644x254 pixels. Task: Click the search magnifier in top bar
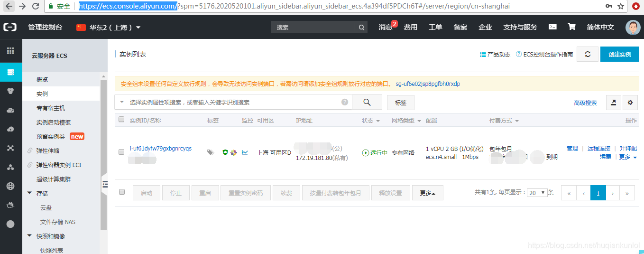tap(361, 28)
